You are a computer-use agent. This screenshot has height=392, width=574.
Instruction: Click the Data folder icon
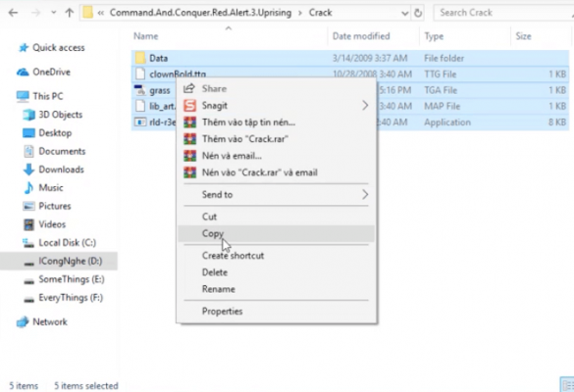point(140,58)
